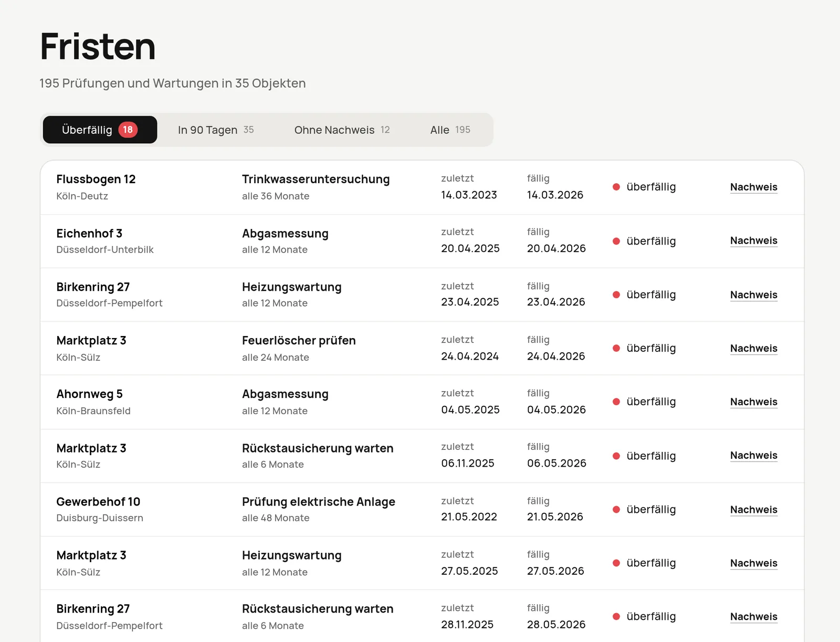Image resolution: width=840 pixels, height=642 pixels.
Task: Select the Überfällig tab
Action: [100, 130]
